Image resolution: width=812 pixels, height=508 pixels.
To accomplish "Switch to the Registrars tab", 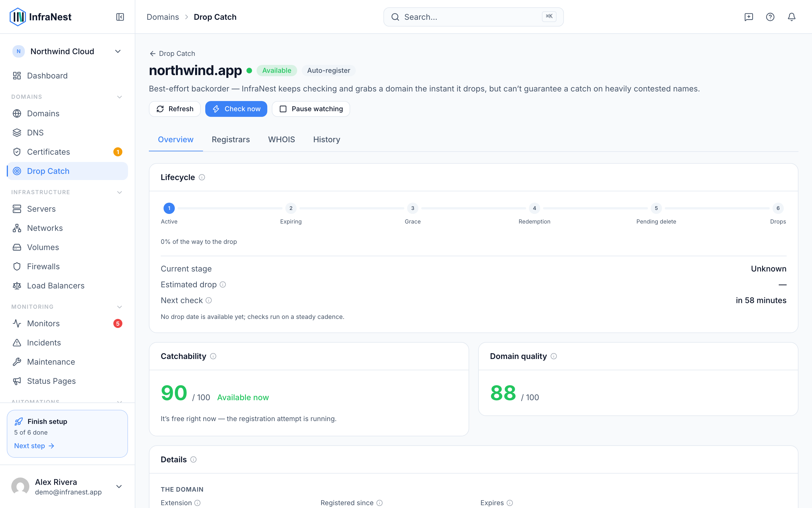I will 231,139.
